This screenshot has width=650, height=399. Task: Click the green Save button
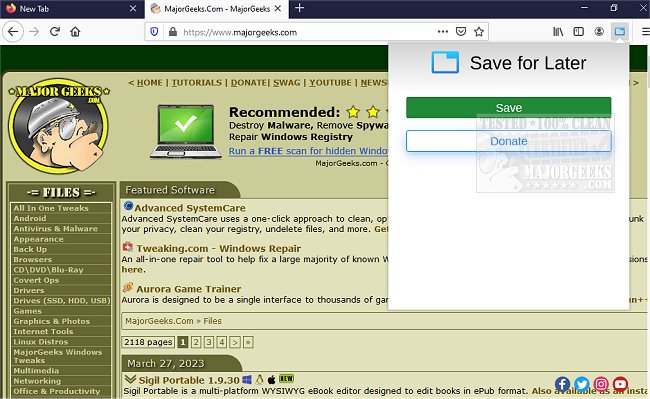point(509,108)
